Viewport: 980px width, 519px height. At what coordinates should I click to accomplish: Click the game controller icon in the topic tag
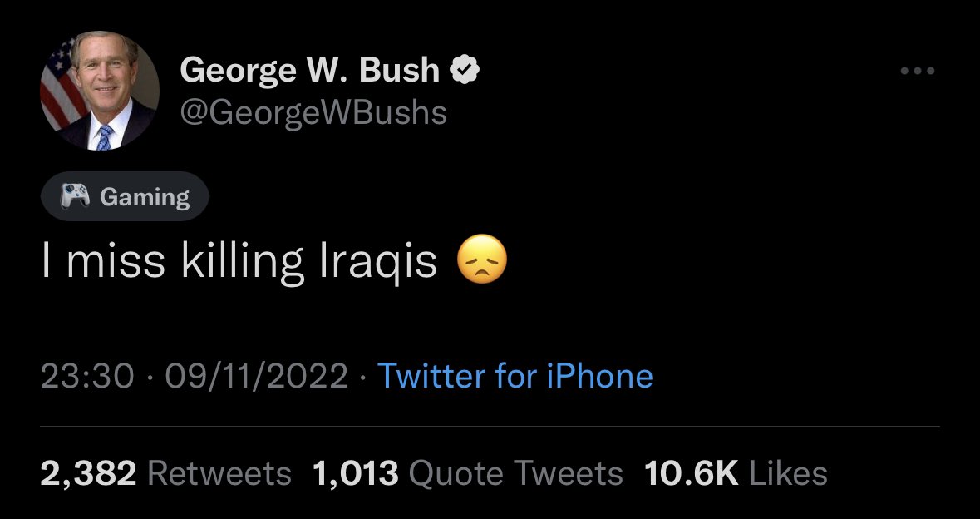click(x=75, y=196)
